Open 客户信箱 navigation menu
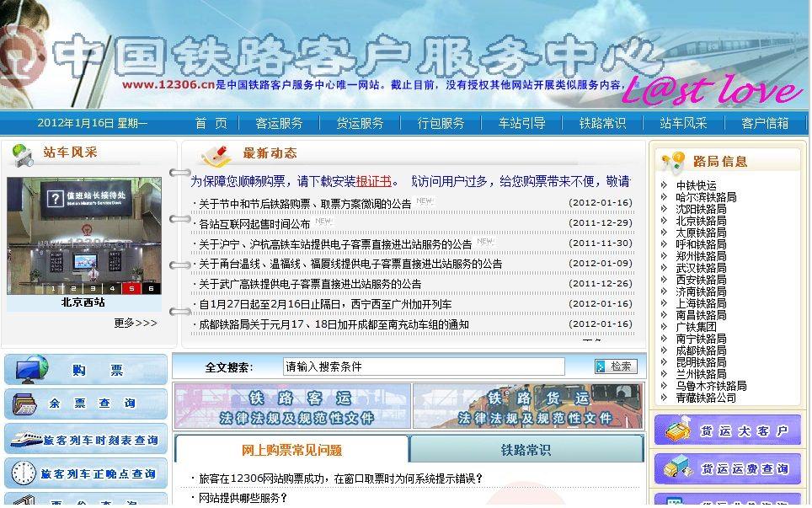The width and height of the screenshot is (812, 508). tap(764, 123)
